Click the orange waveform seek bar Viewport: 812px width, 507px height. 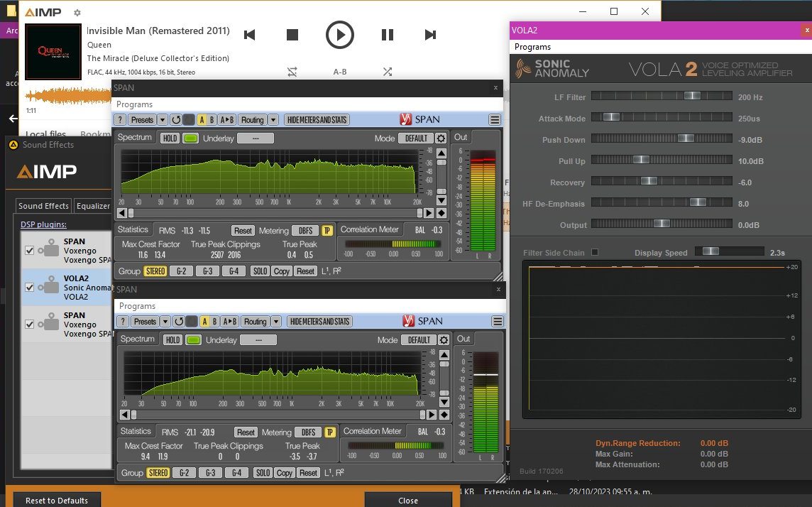tap(68, 96)
